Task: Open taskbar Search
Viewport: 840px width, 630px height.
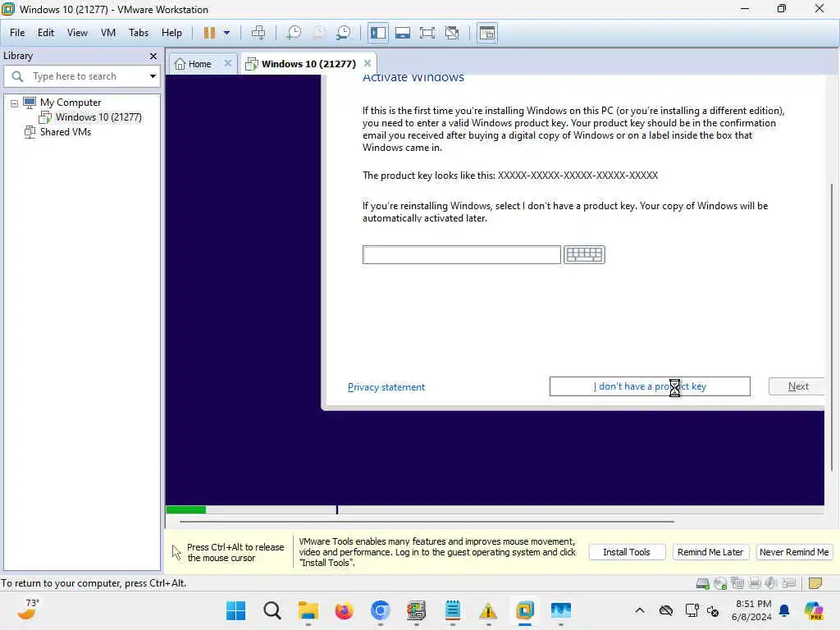Action: tap(272, 610)
